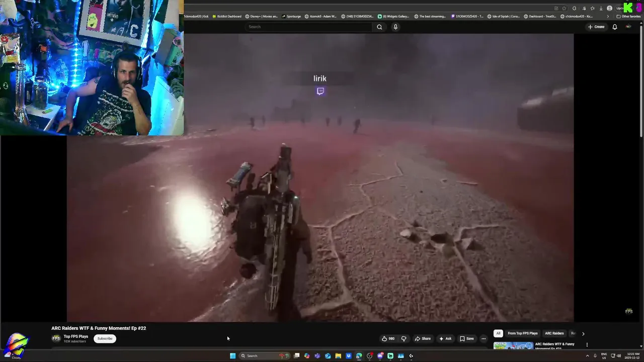Open Discord from the taskbar

tap(380, 356)
